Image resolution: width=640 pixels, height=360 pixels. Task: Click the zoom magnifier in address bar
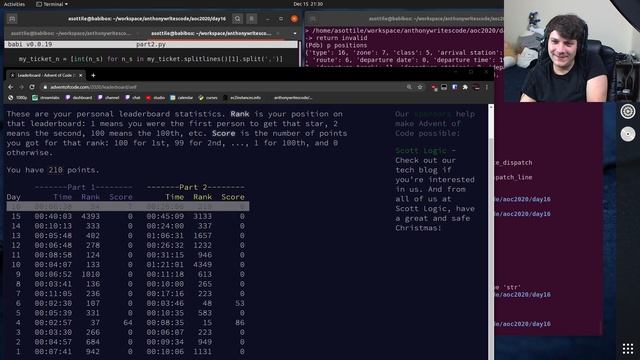pyautogui.click(x=409, y=87)
